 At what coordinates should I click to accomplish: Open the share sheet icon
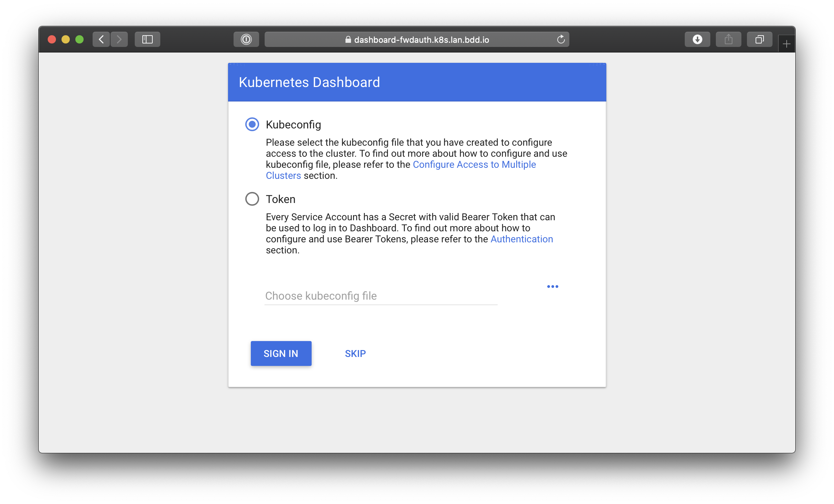[x=729, y=39]
